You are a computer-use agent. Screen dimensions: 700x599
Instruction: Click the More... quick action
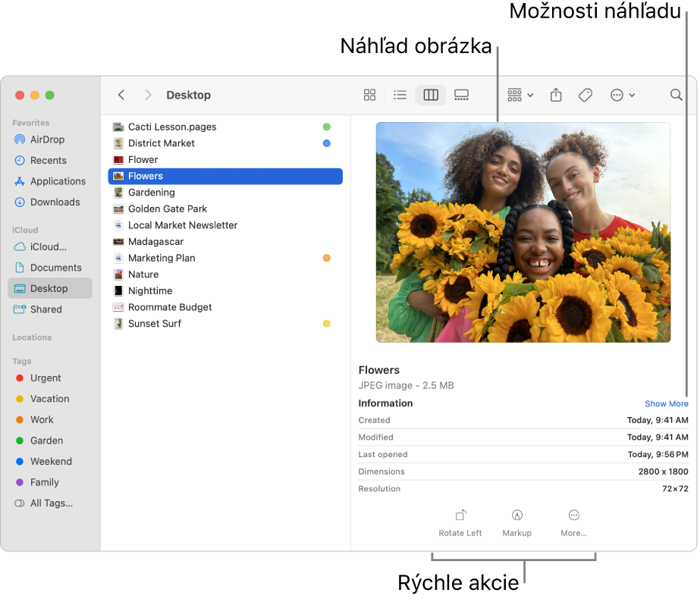(x=573, y=524)
